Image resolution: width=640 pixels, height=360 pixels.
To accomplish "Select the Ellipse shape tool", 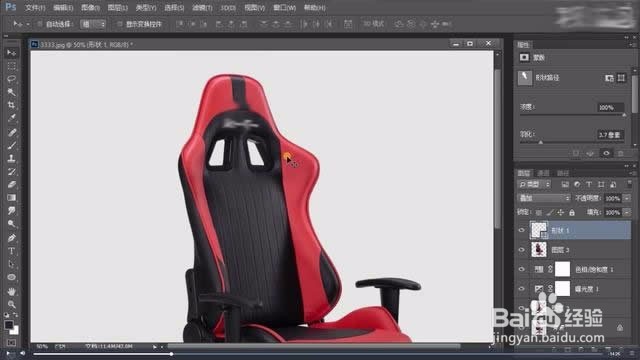I will (x=11, y=277).
